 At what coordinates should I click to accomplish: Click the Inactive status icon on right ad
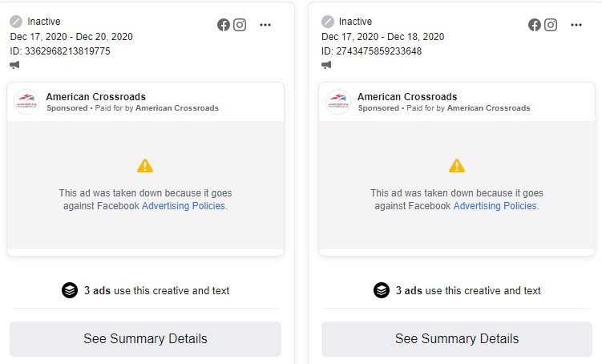(328, 22)
